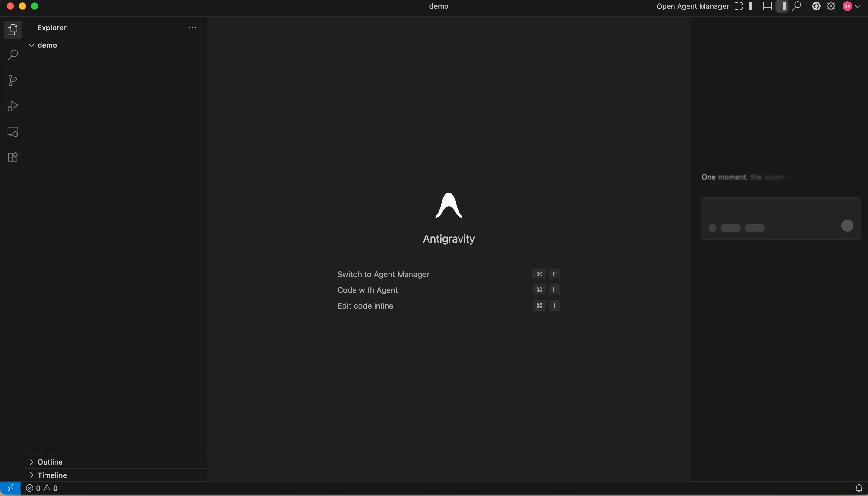This screenshot has height=496, width=868.
Task: Open Source Control view
Action: click(13, 81)
